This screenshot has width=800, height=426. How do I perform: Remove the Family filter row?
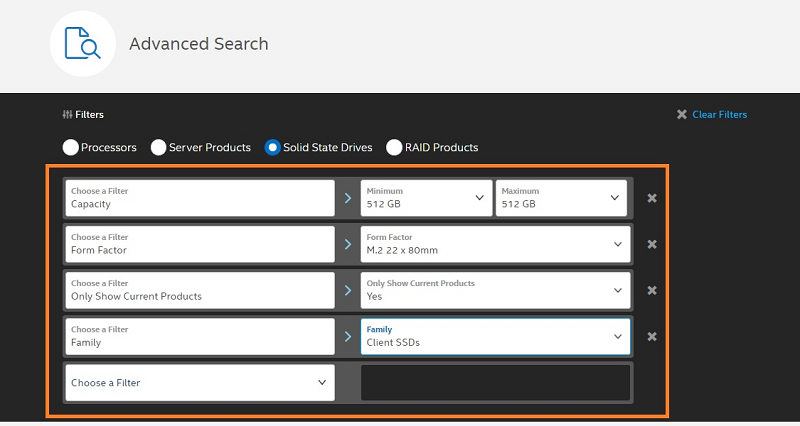tap(652, 337)
